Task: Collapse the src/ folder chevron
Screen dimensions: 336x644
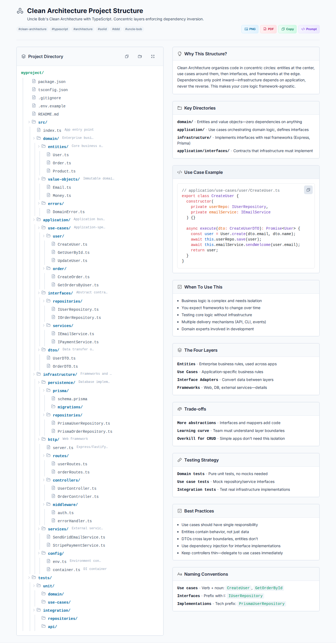Action: tap(29, 122)
